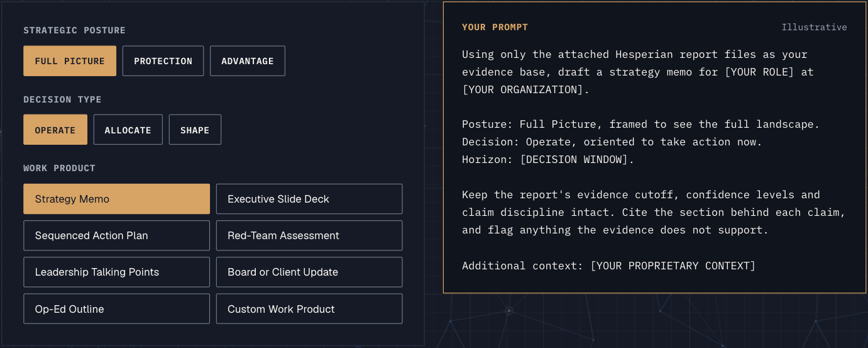Select Strategy Memo work product
Viewport: 868px width, 348px height.
click(x=117, y=199)
